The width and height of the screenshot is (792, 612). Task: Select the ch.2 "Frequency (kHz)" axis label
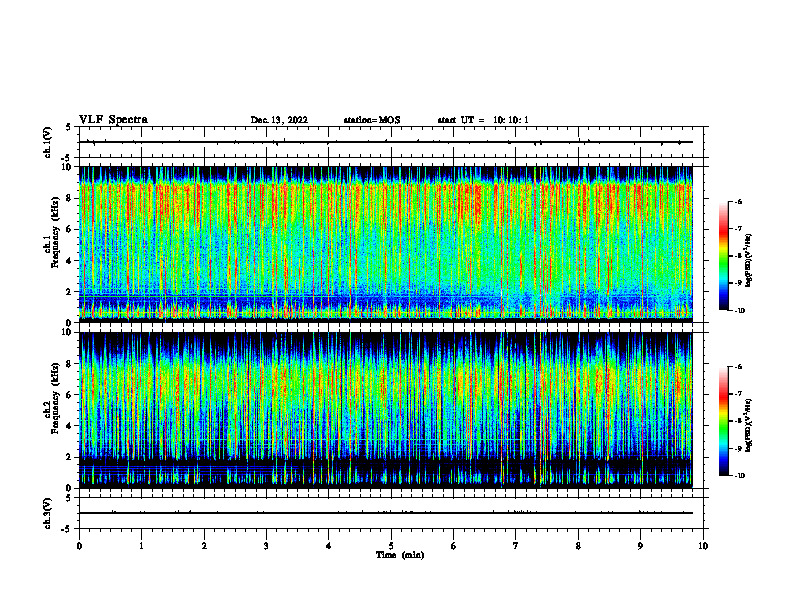[55, 398]
